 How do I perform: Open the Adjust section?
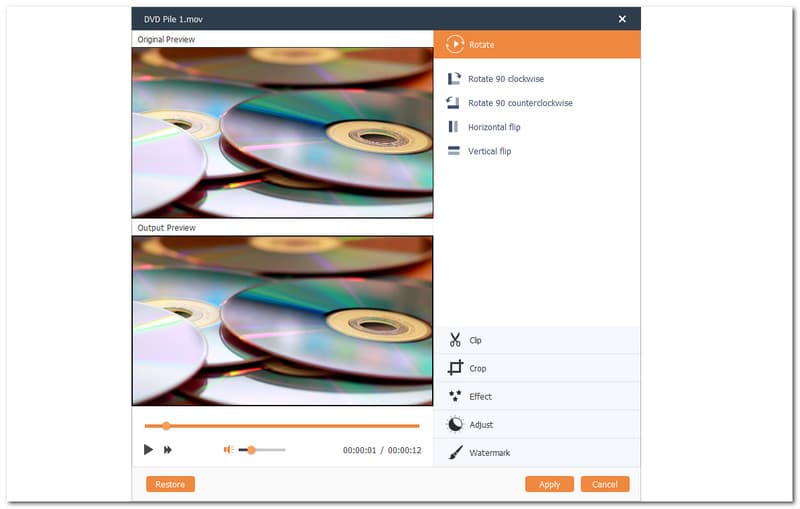(x=537, y=424)
